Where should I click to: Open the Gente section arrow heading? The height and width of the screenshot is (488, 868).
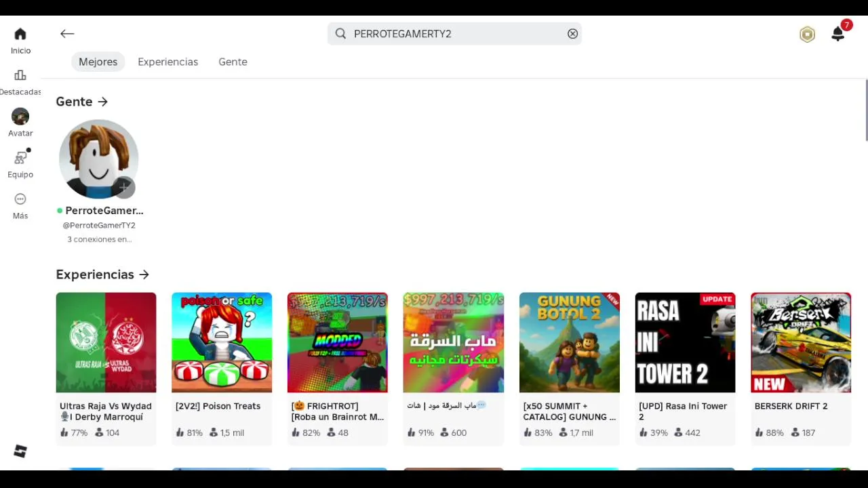82,102
